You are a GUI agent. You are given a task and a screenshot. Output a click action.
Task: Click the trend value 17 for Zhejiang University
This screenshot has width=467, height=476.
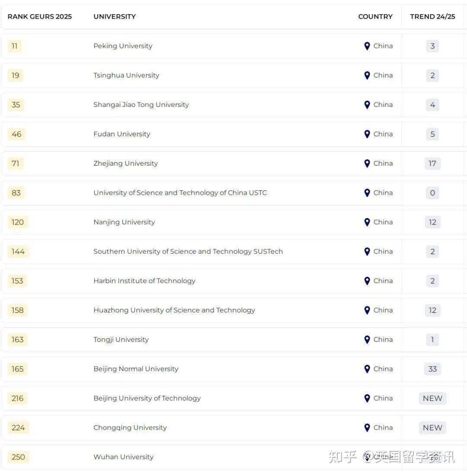432,164
